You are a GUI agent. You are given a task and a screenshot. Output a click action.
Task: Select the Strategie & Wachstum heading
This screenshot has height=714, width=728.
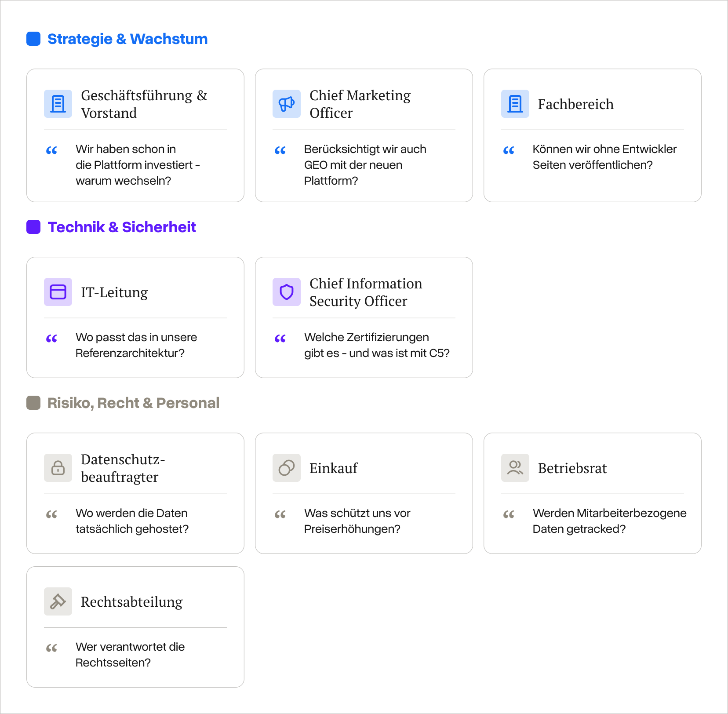click(127, 39)
